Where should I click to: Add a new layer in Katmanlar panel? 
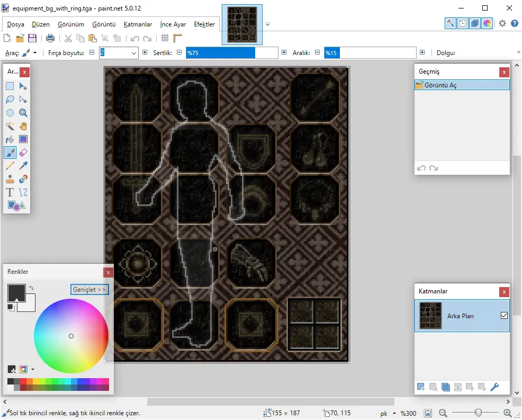click(421, 387)
